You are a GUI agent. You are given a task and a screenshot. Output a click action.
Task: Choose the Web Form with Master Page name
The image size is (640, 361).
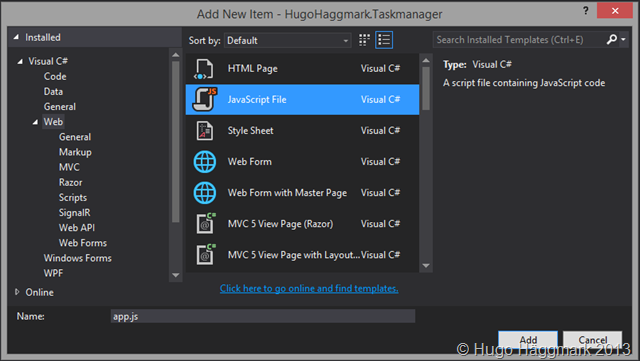pyautogui.click(x=287, y=193)
